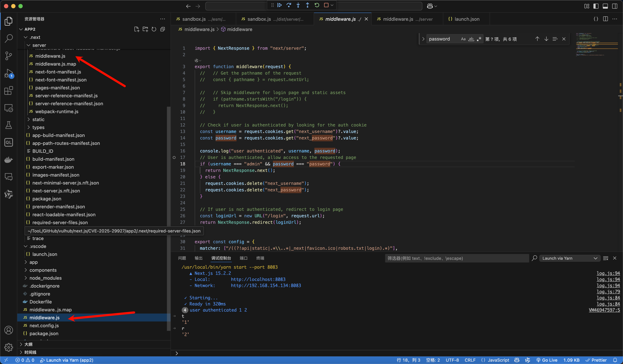Viewport: 623px width, 364px height.
Task: Toggle the secondary side bar
Action: click(615, 6)
